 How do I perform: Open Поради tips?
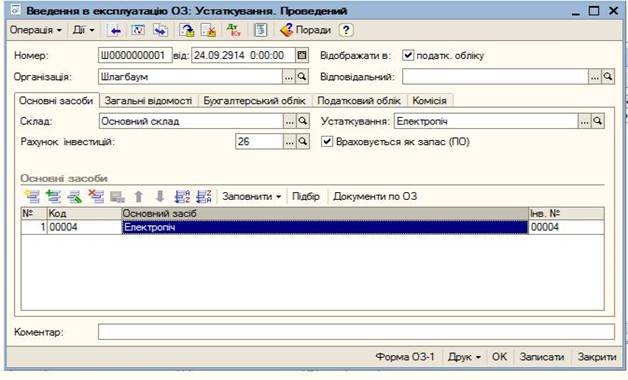point(306,30)
